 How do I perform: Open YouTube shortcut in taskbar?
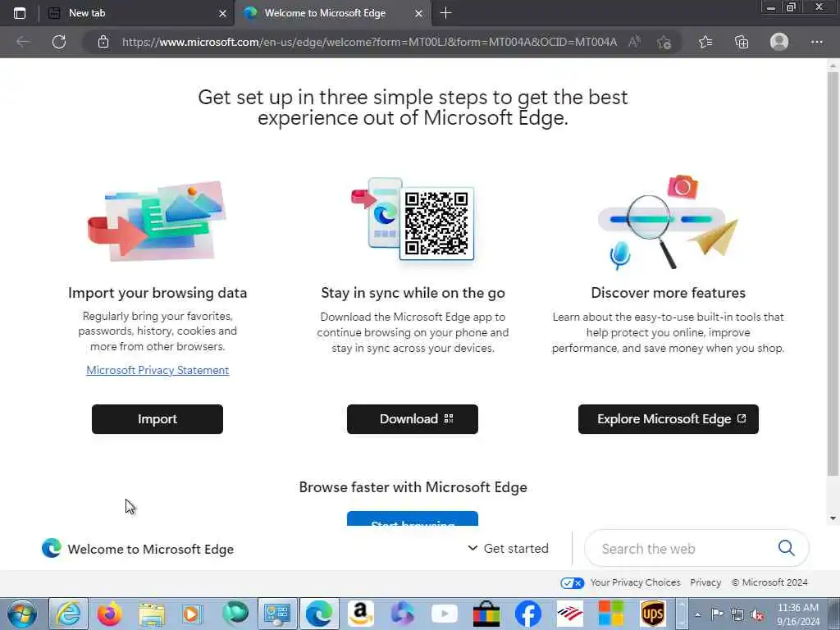pos(444,614)
